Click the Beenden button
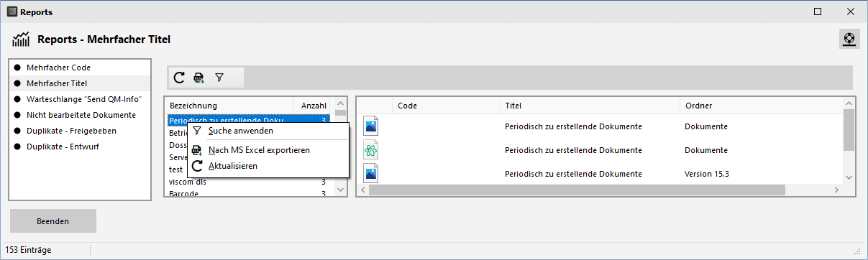Screen dimensions: 868x260 coord(53,221)
